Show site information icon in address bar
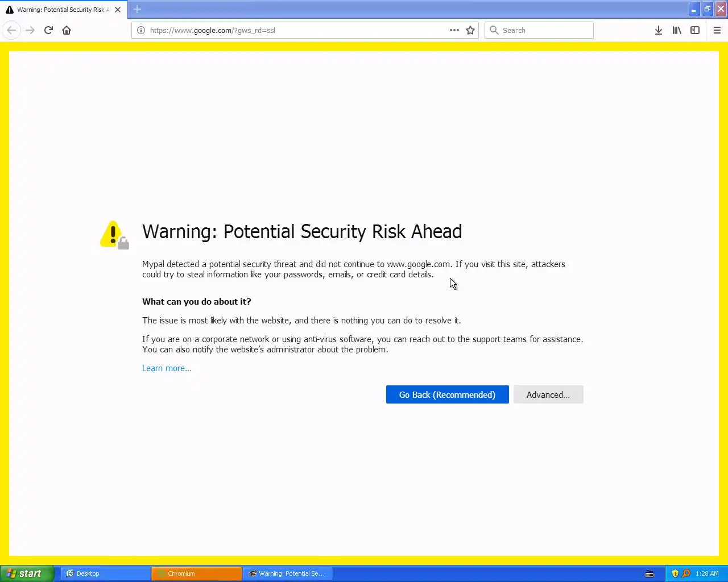This screenshot has height=582, width=728. point(141,30)
